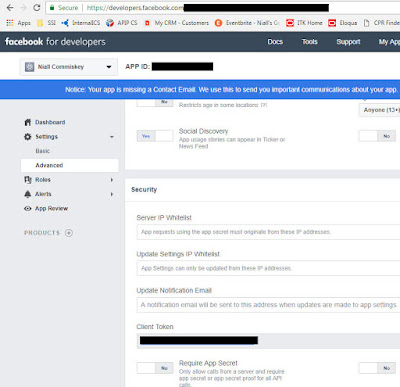Toggle the No switch right of Social Discovery
This screenshot has height=387, width=400.
tap(377, 136)
